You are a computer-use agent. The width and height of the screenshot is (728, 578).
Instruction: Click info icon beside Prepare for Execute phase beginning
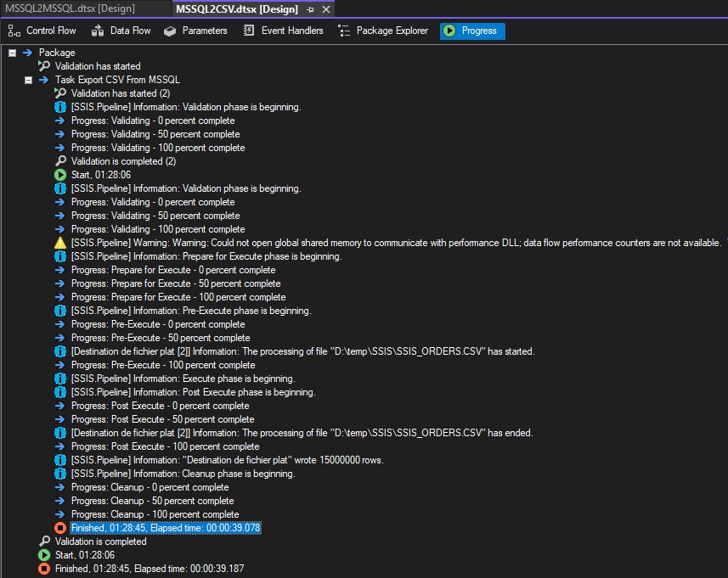60,256
